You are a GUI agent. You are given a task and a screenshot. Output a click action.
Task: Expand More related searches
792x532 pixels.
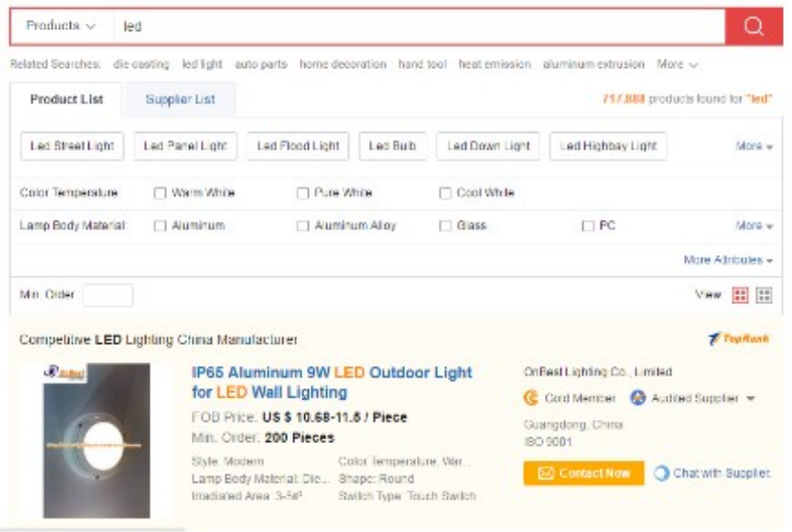[x=678, y=64]
